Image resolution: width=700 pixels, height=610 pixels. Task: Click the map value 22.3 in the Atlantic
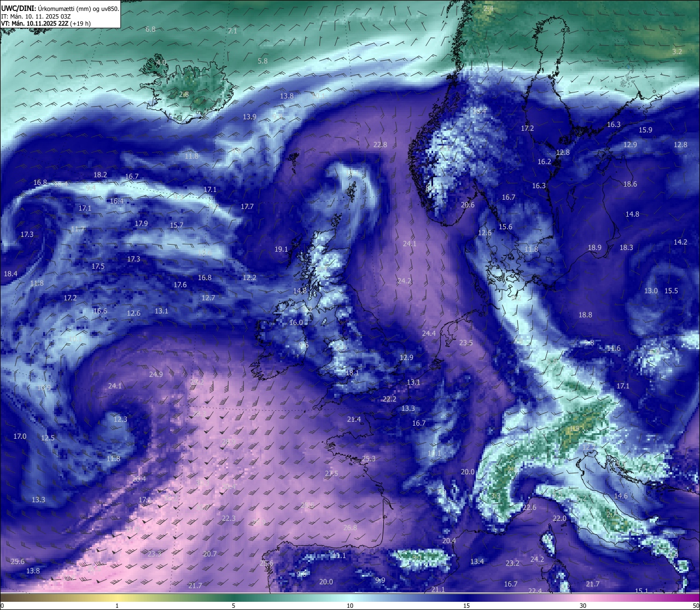point(229,519)
